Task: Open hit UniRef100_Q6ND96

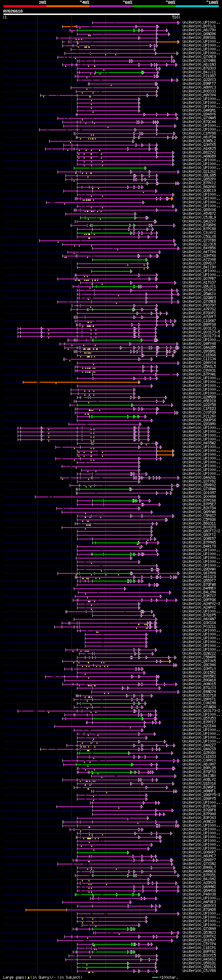Action: (199, 34)
